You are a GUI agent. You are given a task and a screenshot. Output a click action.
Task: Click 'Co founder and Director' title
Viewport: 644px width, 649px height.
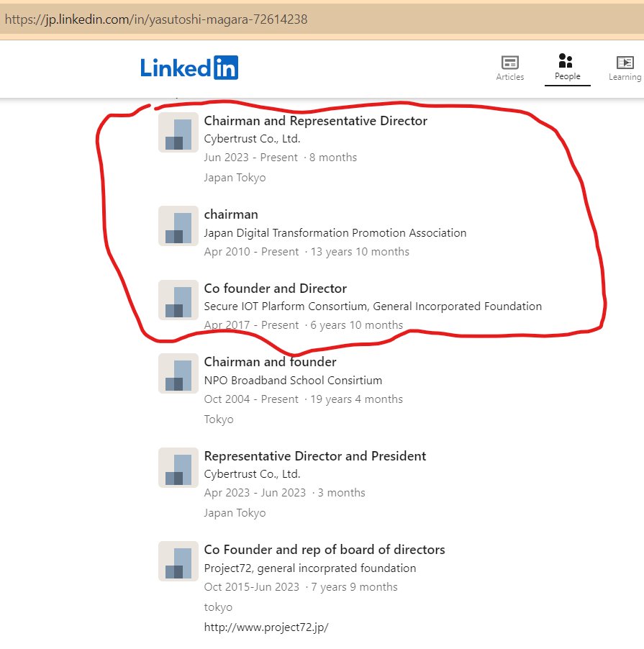[276, 288]
